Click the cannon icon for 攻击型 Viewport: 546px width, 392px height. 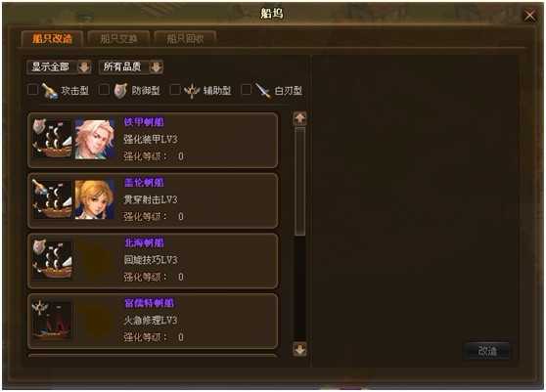point(50,91)
